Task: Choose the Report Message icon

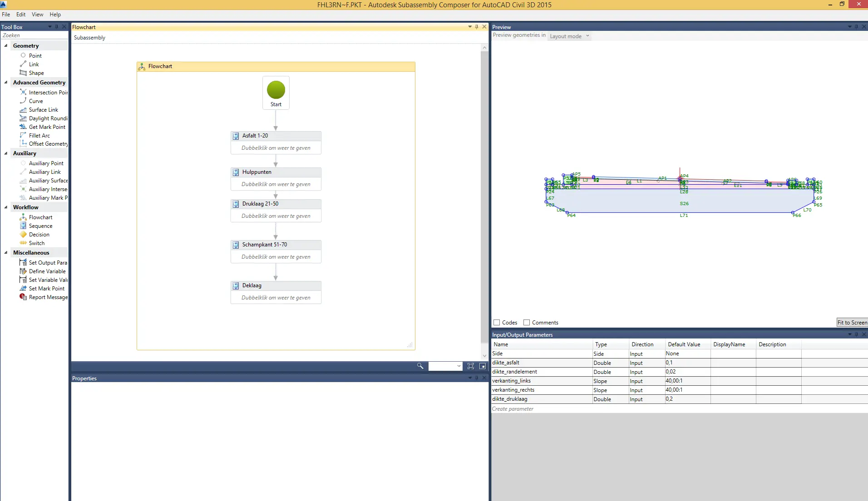Action: [x=23, y=297]
